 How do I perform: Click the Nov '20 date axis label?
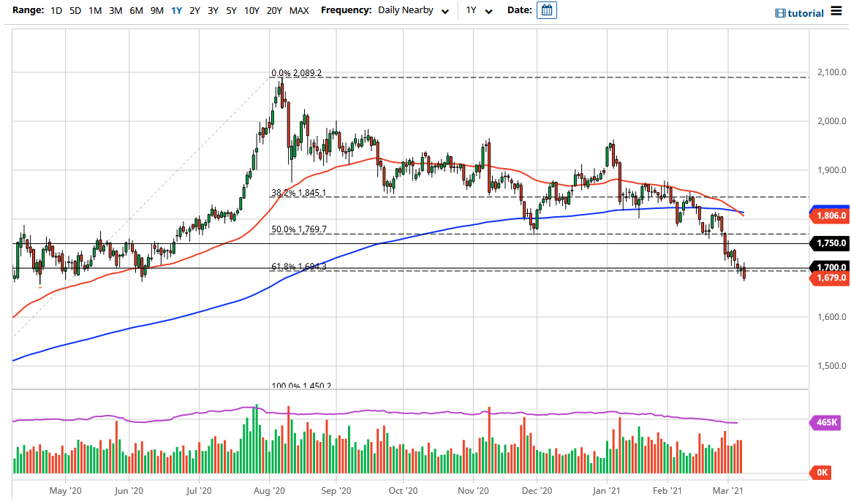[x=473, y=490]
